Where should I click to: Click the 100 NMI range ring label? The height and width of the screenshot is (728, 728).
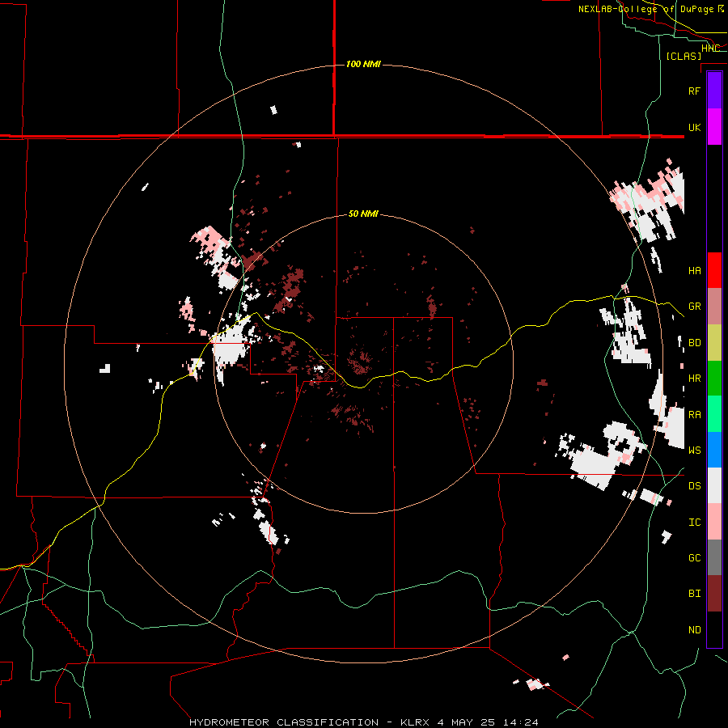point(363,64)
